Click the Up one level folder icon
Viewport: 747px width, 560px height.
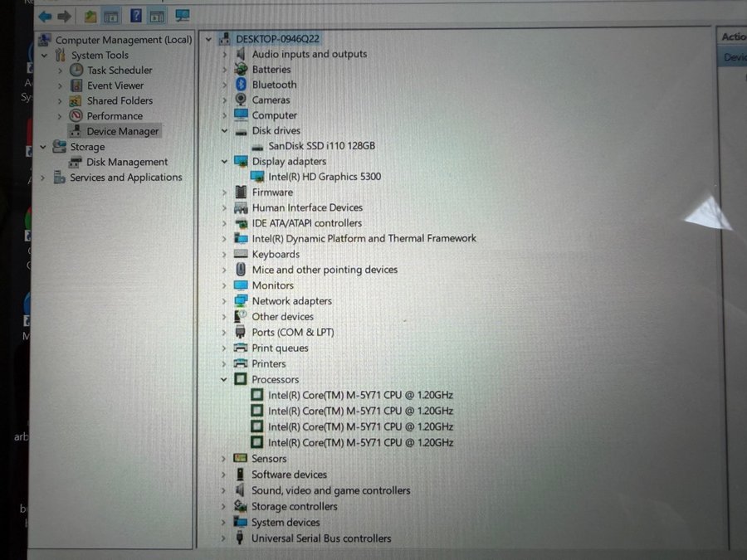(x=90, y=16)
